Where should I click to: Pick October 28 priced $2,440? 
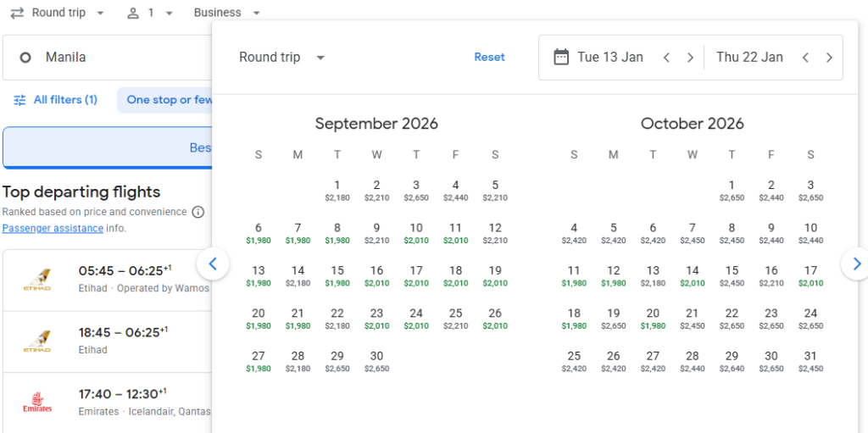tap(693, 361)
